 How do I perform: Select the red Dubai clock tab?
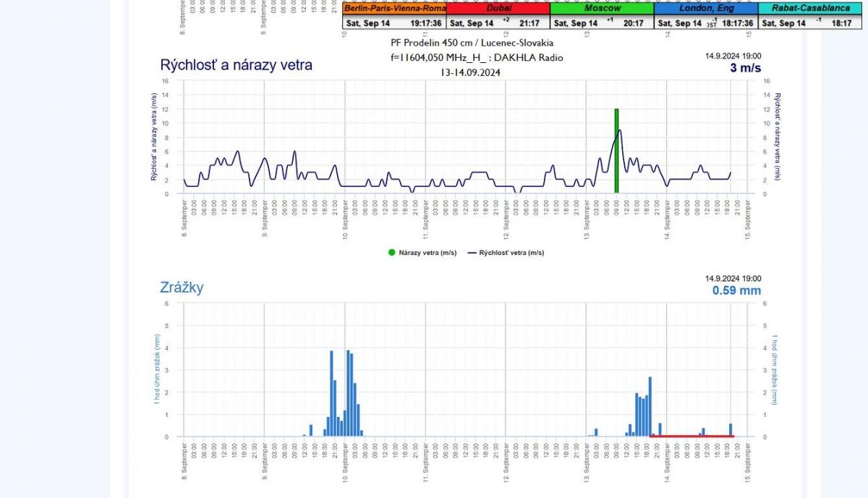coord(498,9)
